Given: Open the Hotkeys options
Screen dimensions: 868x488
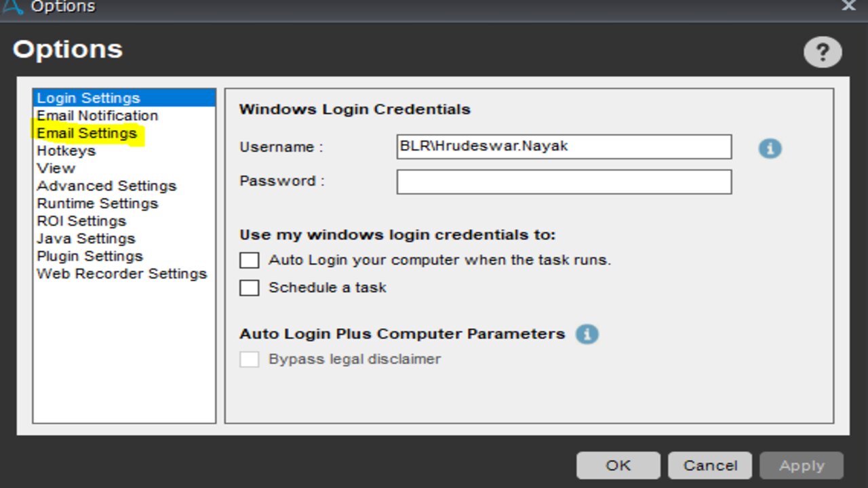Looking at the screenshot, I should click(x=66, y=151).
